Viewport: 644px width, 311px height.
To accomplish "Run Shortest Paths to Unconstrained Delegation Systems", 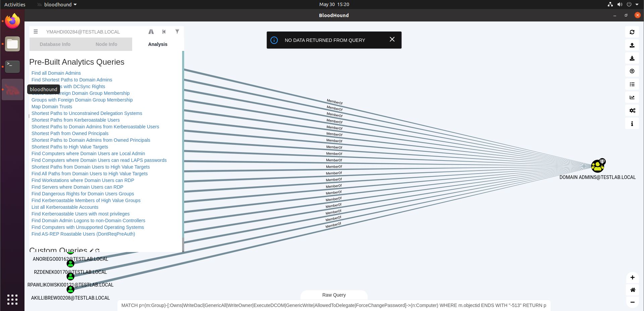I will click(87, 113).
